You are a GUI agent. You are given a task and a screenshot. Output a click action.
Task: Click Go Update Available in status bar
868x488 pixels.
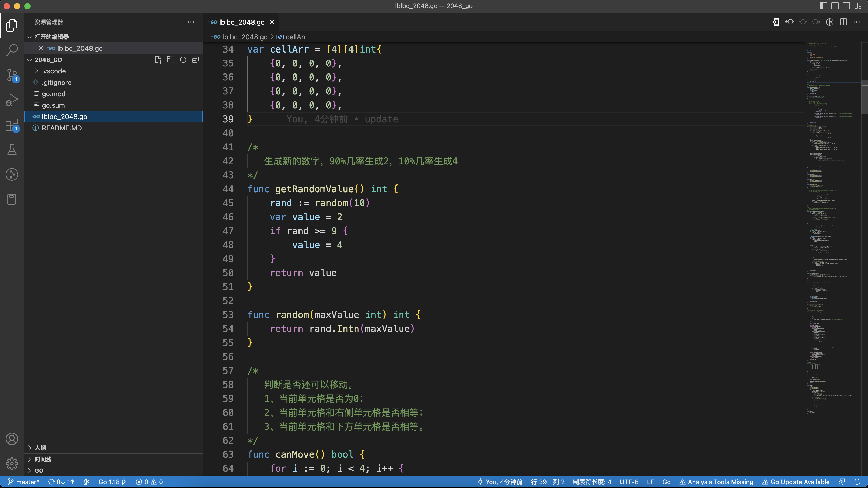click(796, 482)
